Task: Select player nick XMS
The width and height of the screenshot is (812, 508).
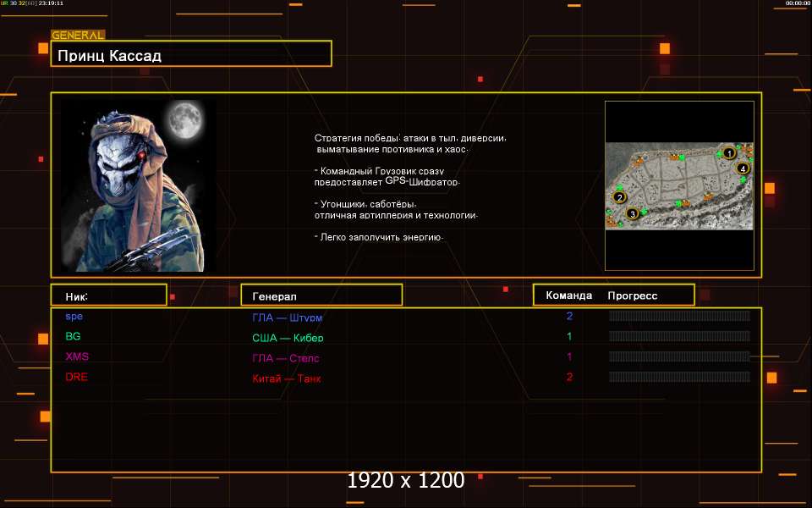Action: (x=77, y=356)
